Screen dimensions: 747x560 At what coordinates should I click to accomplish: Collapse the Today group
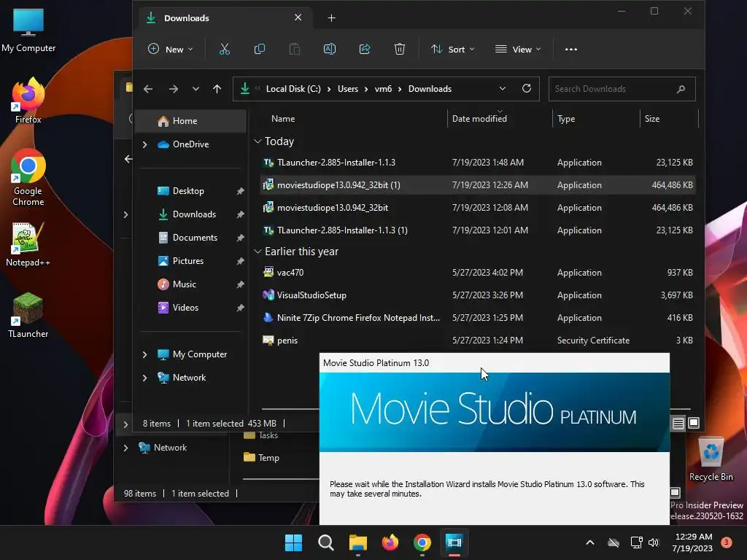pos(258,141)
